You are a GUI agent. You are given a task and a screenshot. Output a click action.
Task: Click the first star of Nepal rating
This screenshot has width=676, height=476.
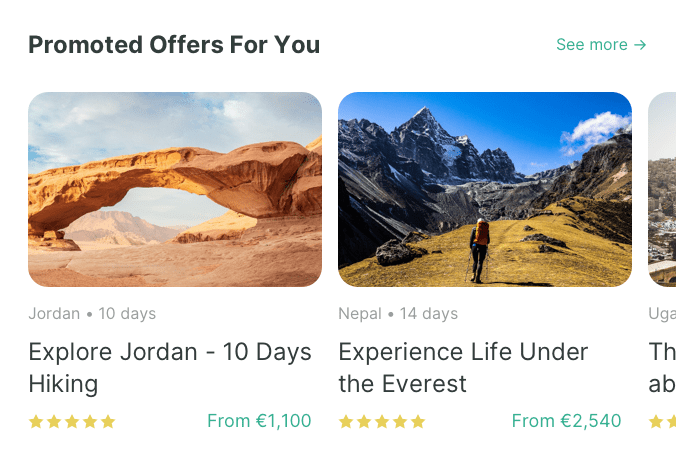point(346,422)
